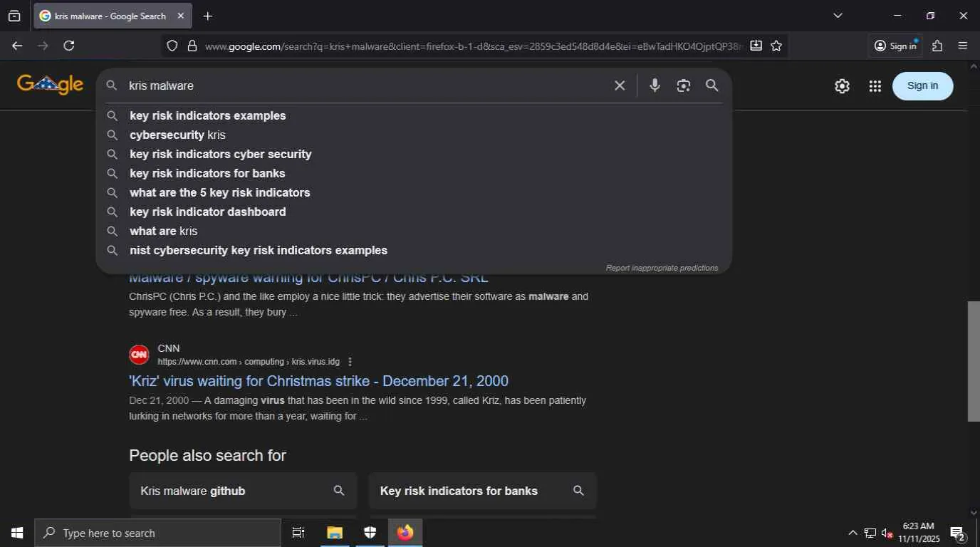Click the CNN source name text

click(x=169, y=348)
